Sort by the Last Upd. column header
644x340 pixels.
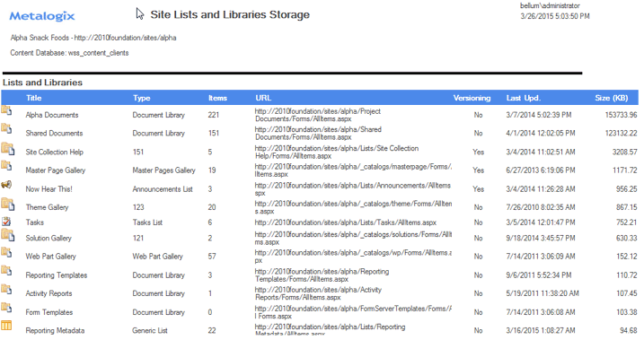[524, 98]
